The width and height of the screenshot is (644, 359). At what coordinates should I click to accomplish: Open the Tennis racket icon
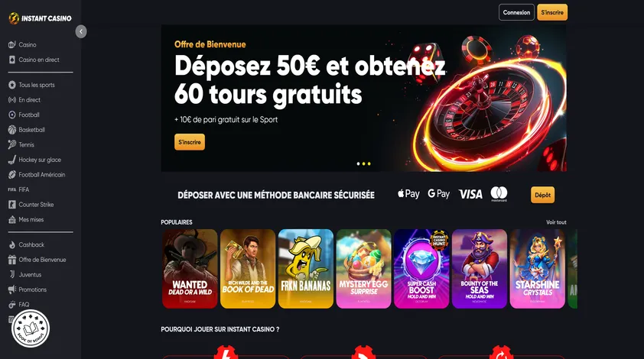click(12, 144)
